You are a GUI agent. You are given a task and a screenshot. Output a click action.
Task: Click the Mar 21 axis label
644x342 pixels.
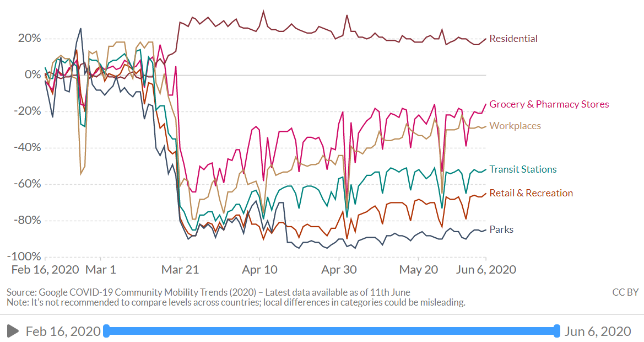pyautogui.click(x=180, y=270)
